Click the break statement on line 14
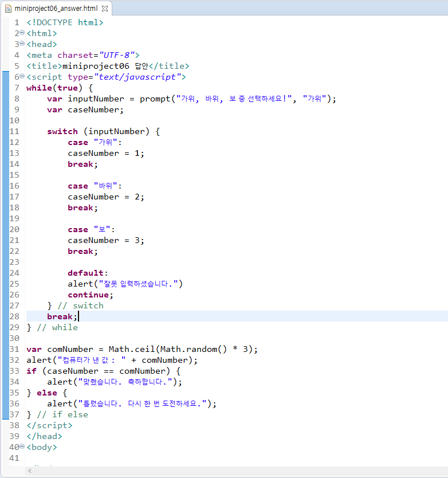This screenshot has height=478, width=448. (x=82, y=164)
